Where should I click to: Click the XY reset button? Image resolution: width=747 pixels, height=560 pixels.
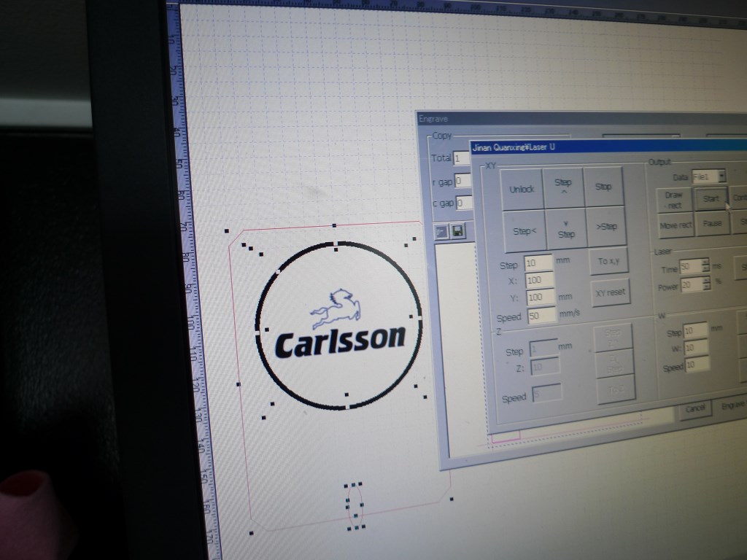click(x=611, y=292)
